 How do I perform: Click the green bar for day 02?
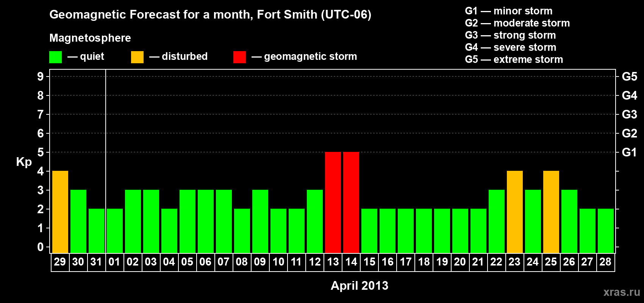coord(133,221)
